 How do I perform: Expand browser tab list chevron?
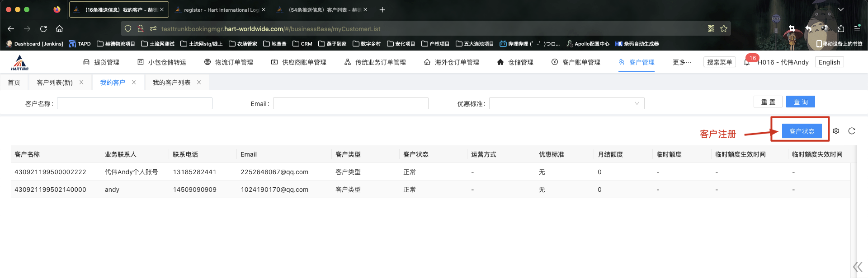[x=841, y=9]
